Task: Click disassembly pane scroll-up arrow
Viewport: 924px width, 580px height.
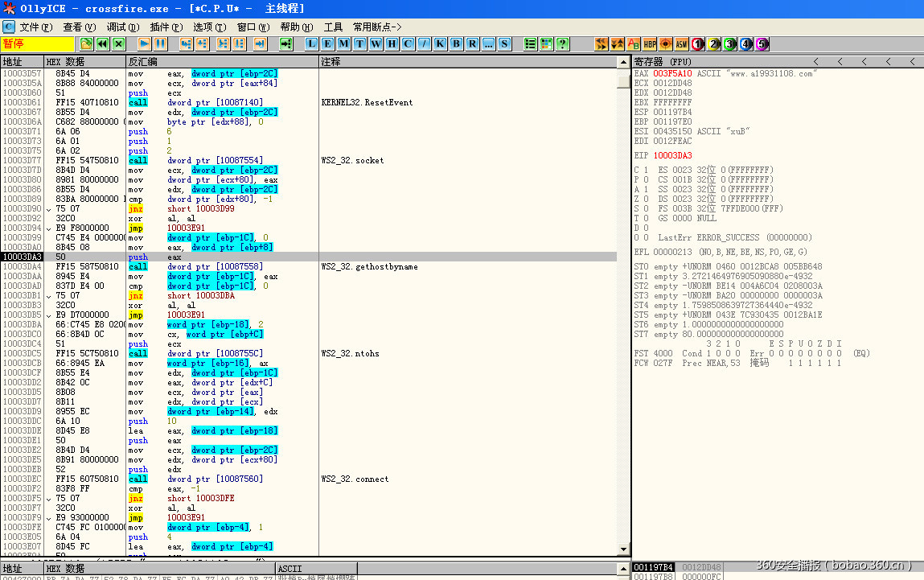Action: tap(623, 62)
